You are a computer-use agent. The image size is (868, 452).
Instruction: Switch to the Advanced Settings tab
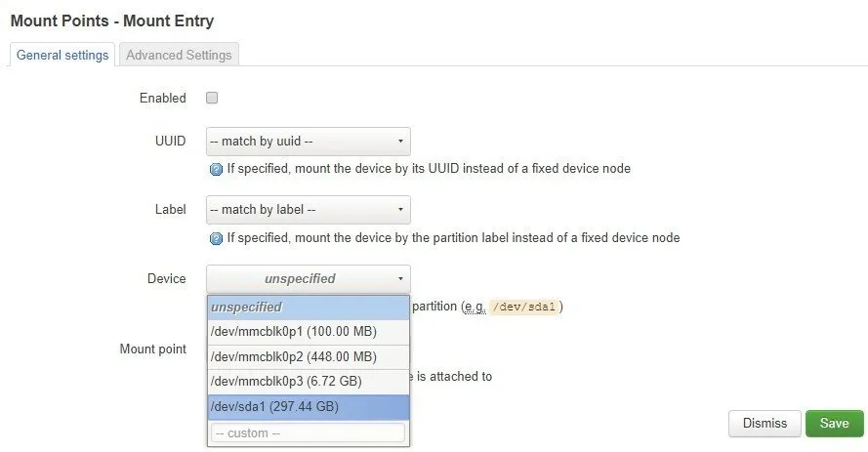pyautogui.click(x=179, y=55)
